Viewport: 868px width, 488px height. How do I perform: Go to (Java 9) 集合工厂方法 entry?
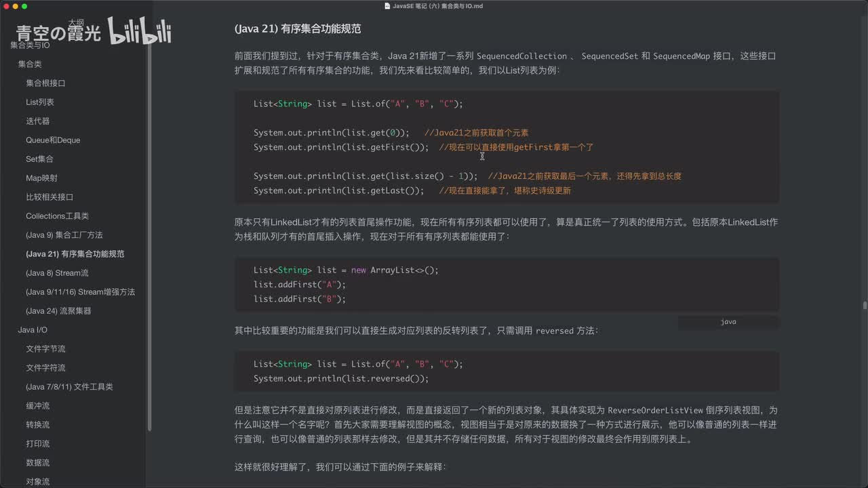64,235
